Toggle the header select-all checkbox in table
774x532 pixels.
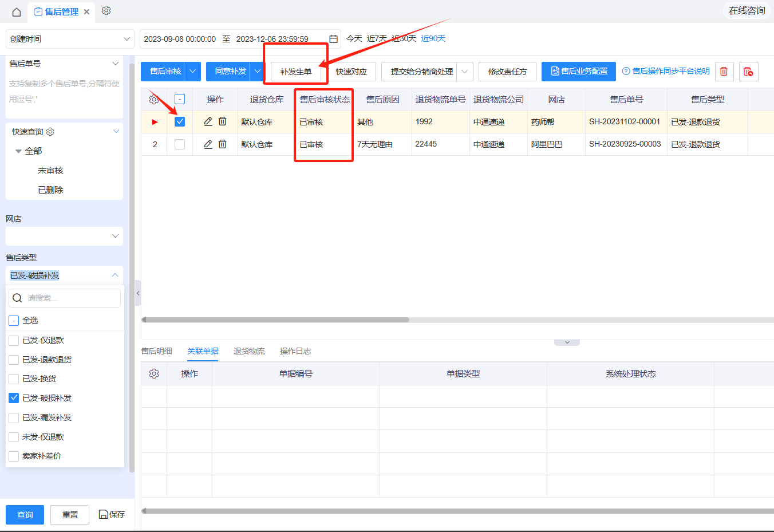pos(180,99)
